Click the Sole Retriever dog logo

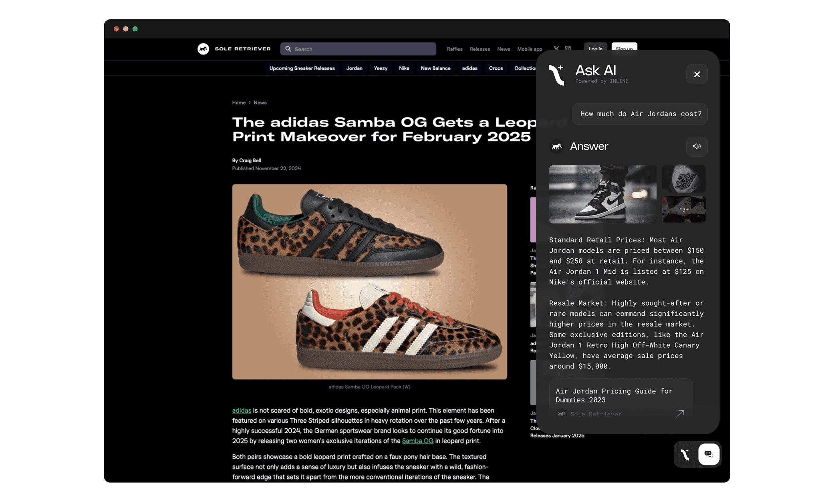[x=203, y=49]
